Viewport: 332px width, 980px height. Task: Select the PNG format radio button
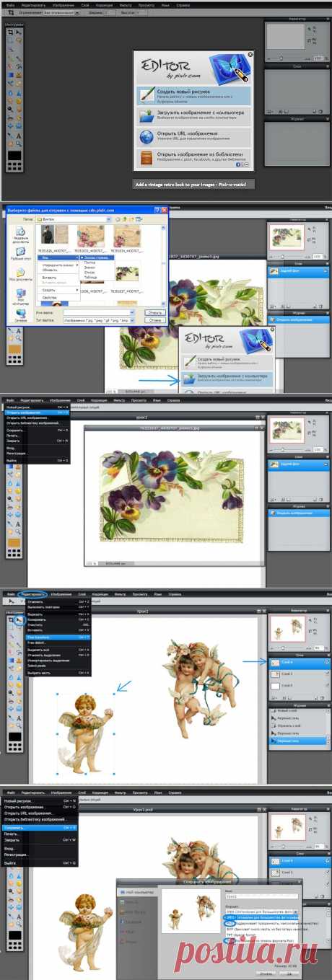[x=228, y=922]
